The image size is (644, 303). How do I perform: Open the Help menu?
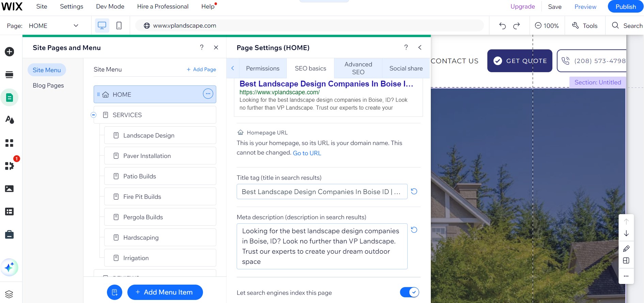208,6
